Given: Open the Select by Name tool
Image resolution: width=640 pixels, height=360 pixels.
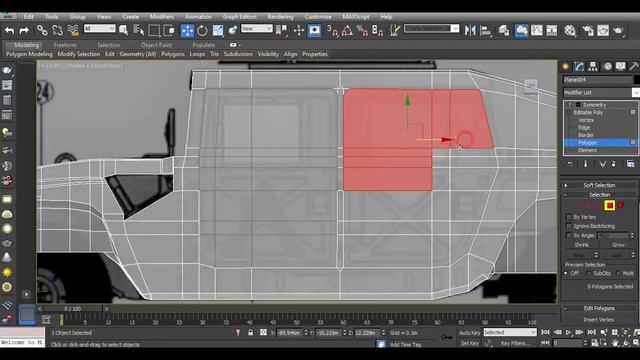Looking at the screenshot, I should click(x=139, y=30).
